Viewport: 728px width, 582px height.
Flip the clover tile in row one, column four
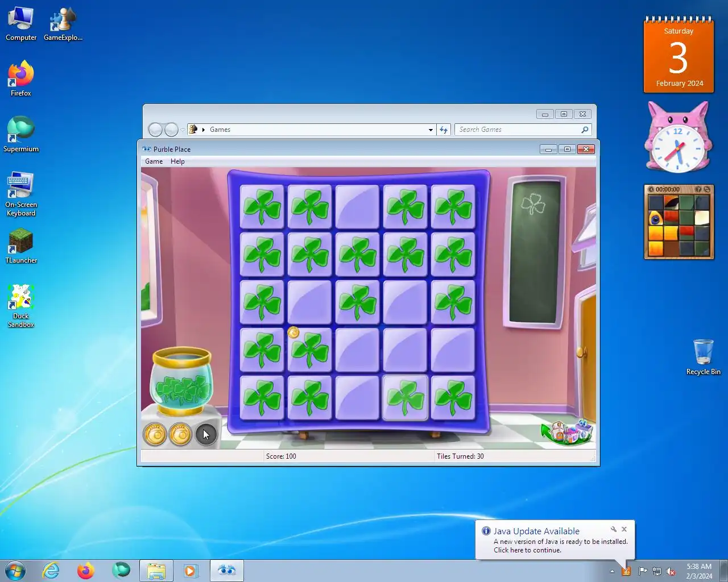pos(405,207)
